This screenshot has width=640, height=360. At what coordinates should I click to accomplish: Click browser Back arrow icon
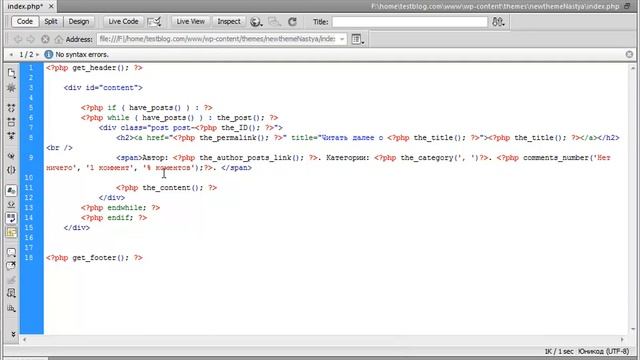tap(18, 39)
